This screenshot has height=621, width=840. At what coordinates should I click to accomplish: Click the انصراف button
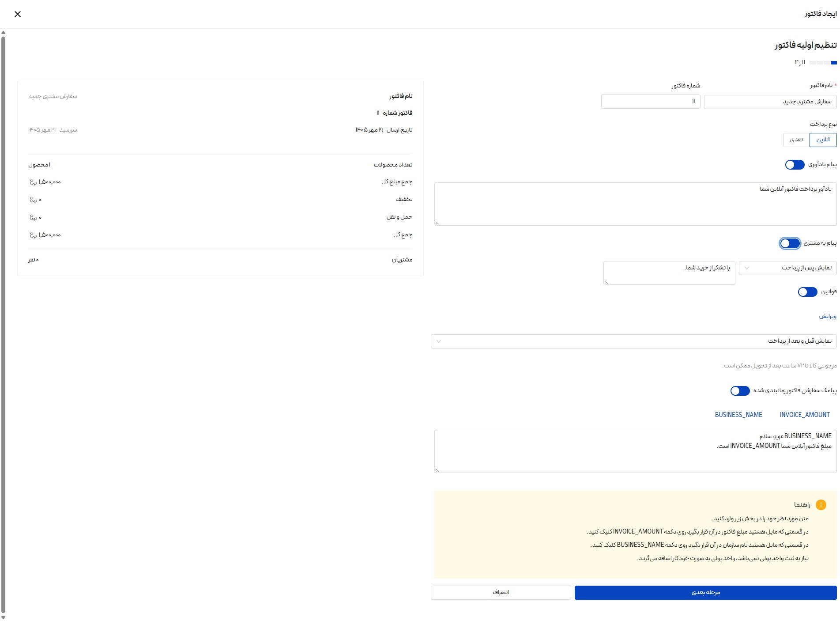pyautogui.click(x=501, y=593)
